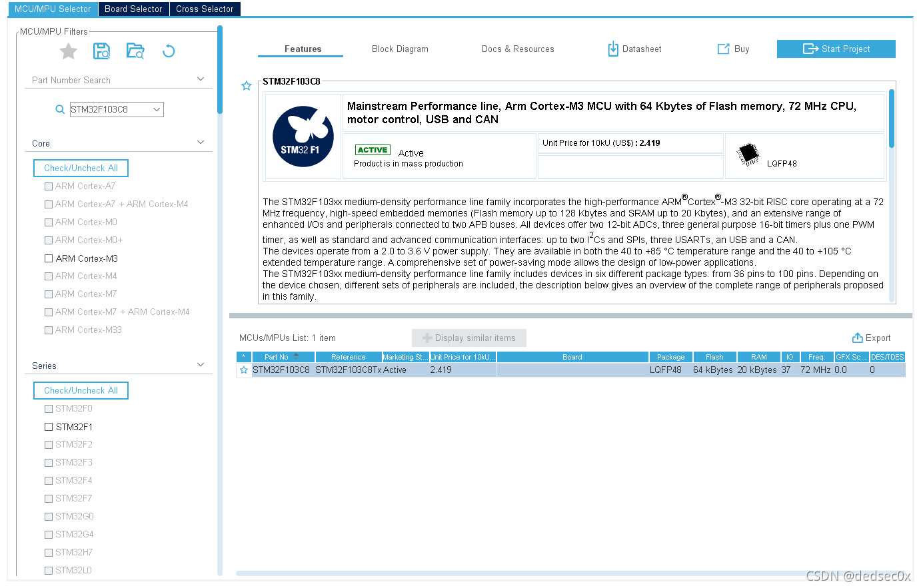The image size is (921, 588).
Task: Click the favorites star filter icon
Action: (69, 51)
